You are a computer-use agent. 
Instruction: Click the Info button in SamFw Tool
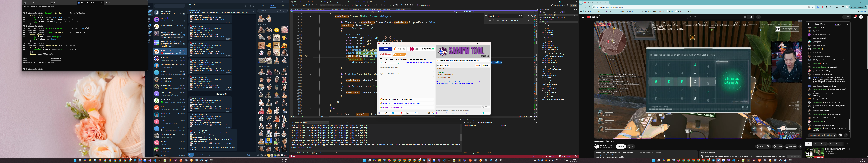479,65
